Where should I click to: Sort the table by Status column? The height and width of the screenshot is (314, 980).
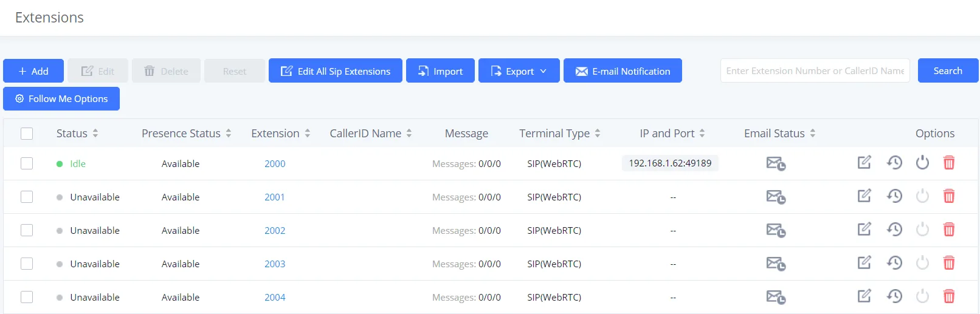pos(77,134)
